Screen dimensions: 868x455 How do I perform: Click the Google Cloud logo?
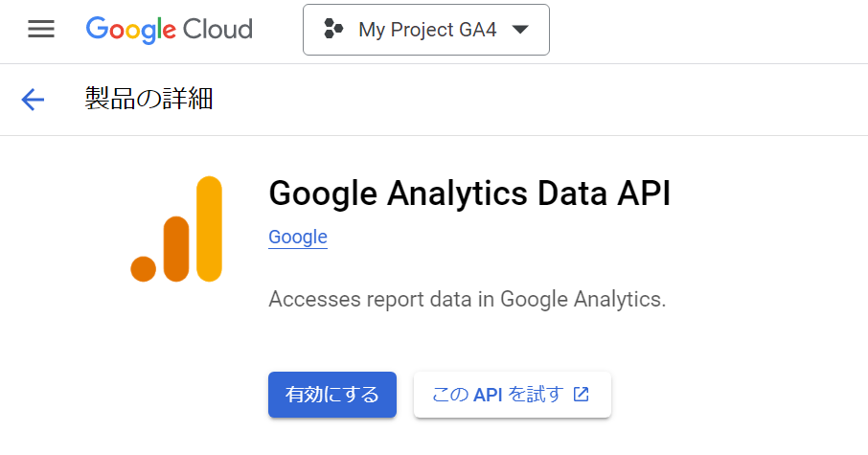click(x=169, y=30)
